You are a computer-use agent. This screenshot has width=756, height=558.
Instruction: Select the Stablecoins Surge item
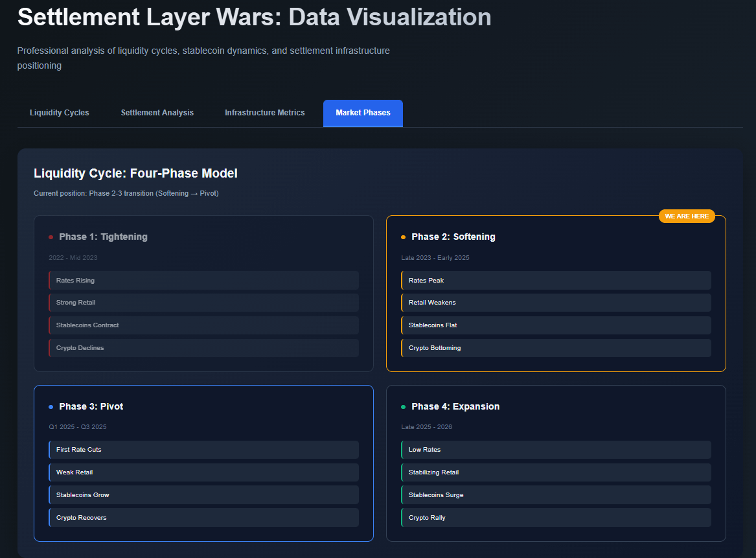point(556,495)
